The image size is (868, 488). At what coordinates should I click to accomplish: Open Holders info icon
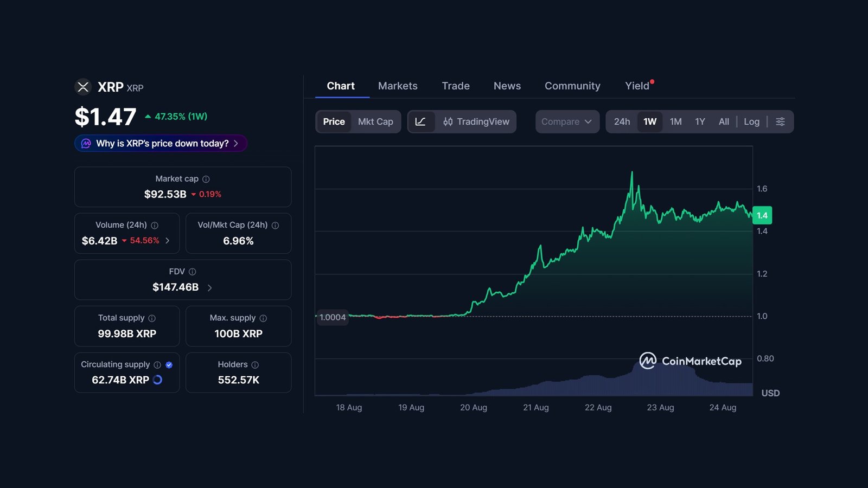pos(255,365)
